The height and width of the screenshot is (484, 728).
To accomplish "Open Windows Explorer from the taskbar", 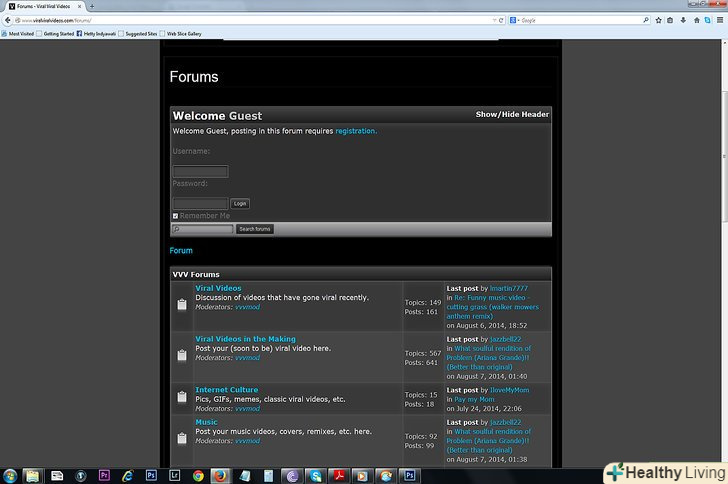I will point(32,476).
